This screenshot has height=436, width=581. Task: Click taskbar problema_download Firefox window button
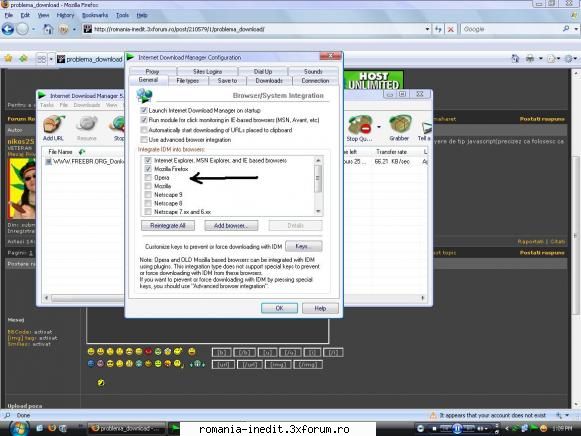click(x=126, y=429)
